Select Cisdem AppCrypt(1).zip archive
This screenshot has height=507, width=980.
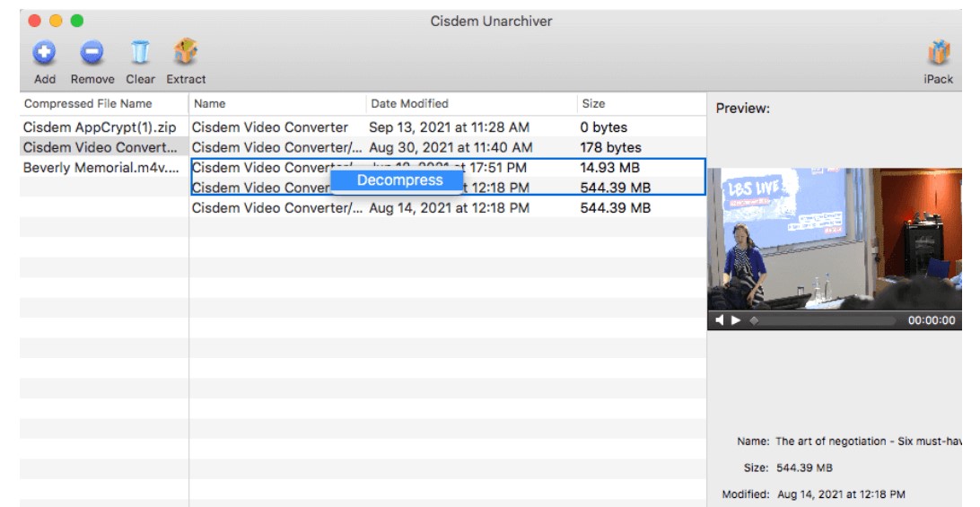pyautogui.click(x=100, y=127)
